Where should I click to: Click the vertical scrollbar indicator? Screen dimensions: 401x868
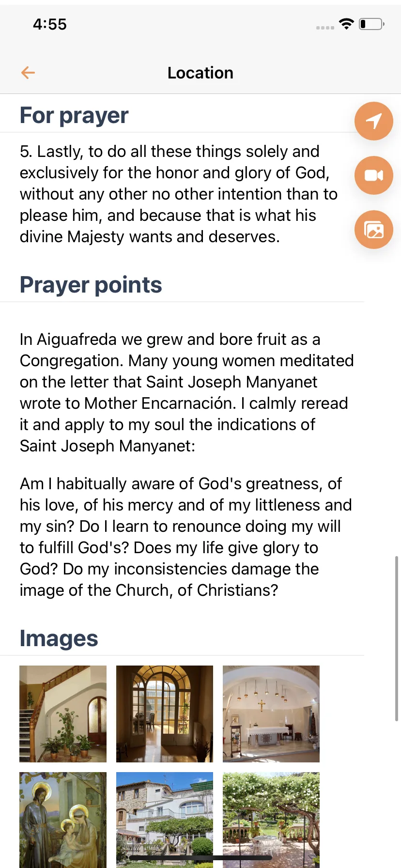click(x=397, y=639)
